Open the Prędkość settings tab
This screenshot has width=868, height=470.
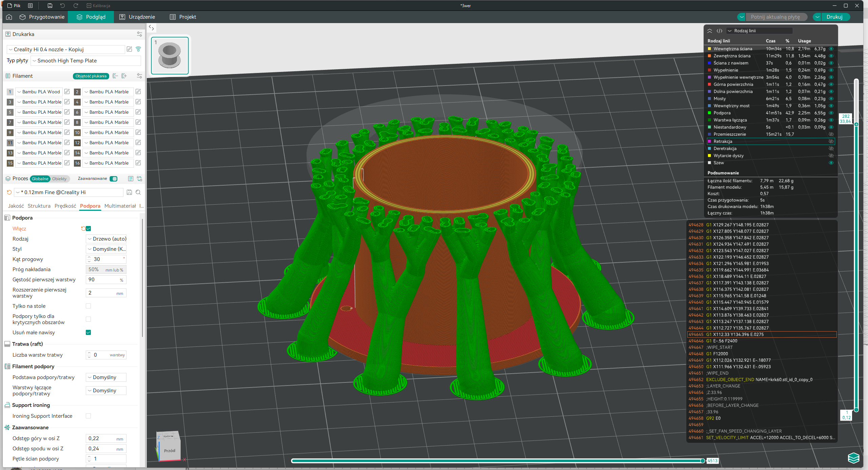[x=65, y=206]
